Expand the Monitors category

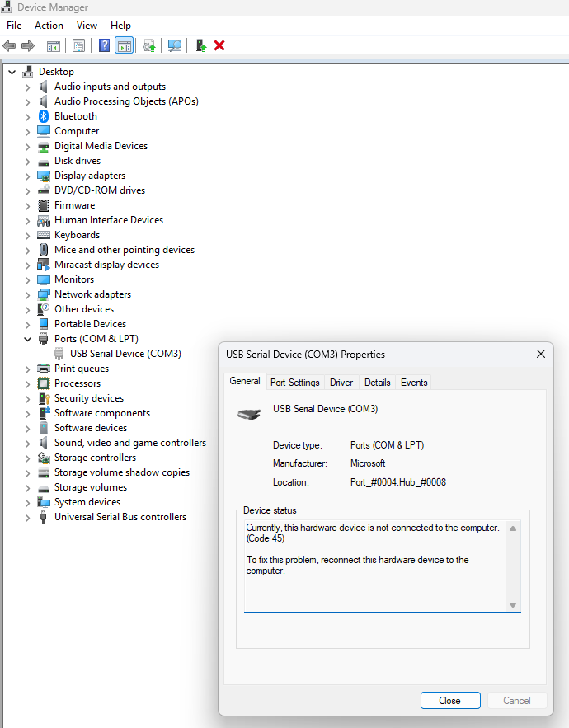(27, 280)
